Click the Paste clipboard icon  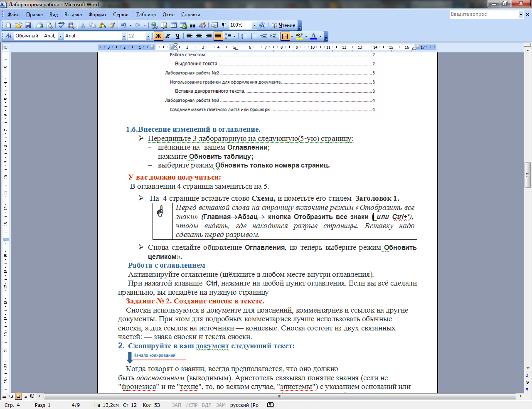tap(102, 25)
